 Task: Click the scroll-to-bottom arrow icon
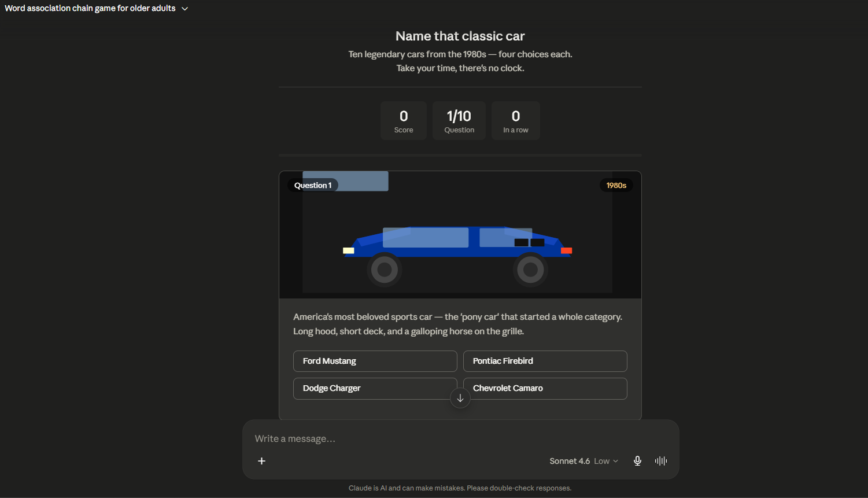pyautogui.click(x=460, y=398)
